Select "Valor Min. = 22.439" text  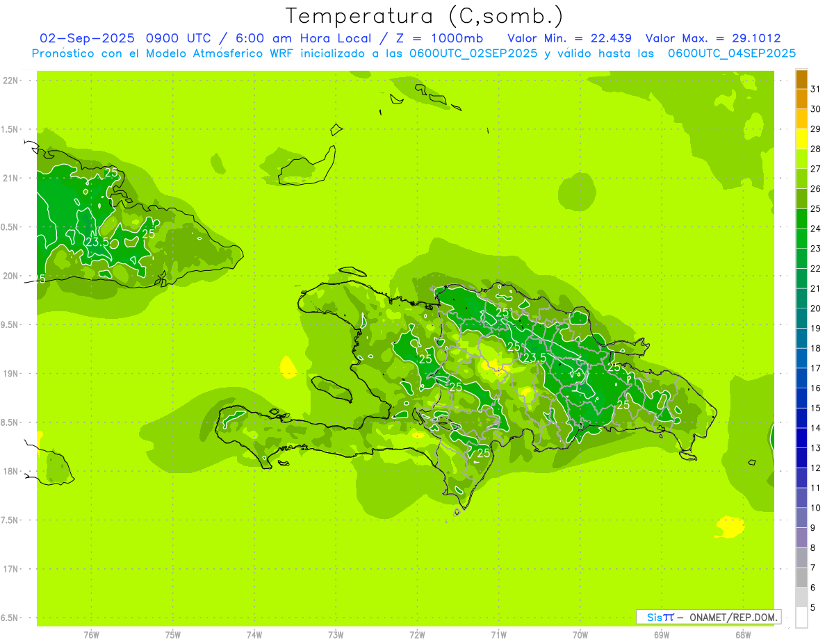coord(569,38)
